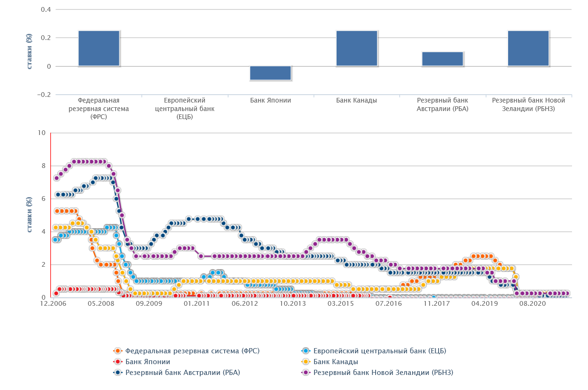Click the purple РБНЗ legend marker
Viewport: 588px width, 390px height.
click(306, 373)
